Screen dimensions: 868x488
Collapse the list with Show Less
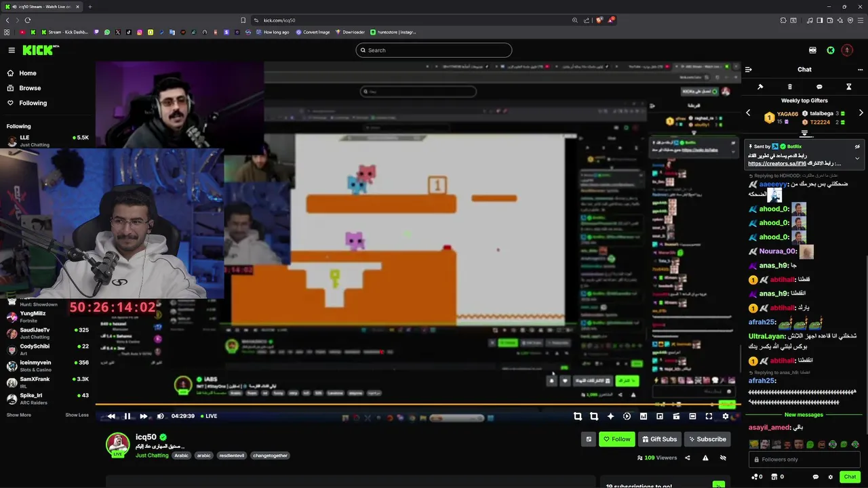[77, 415]
